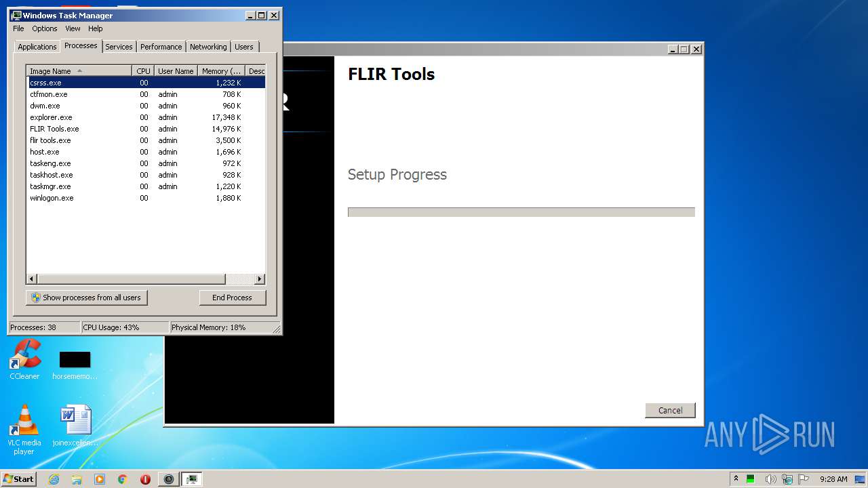The width and height of the screenshot is (868, 488).
Task: Click the Task Manager title bar icon
Action: (x=16, y=15)
